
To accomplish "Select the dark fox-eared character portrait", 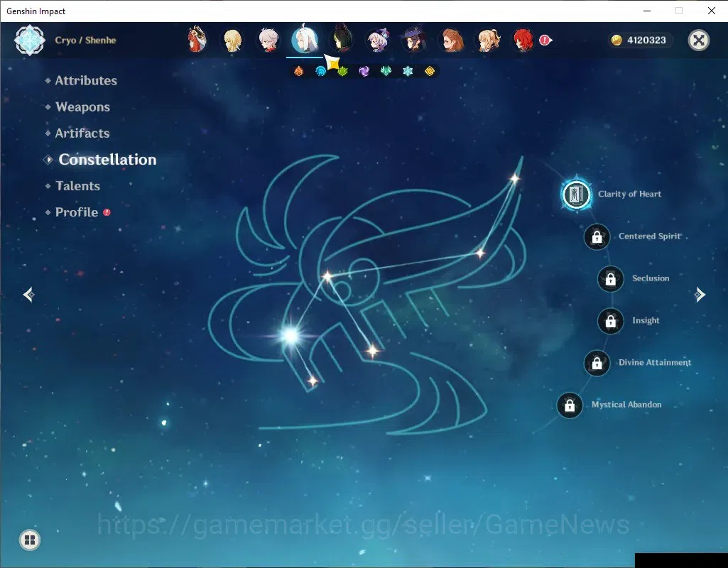I will coord(342,40).
